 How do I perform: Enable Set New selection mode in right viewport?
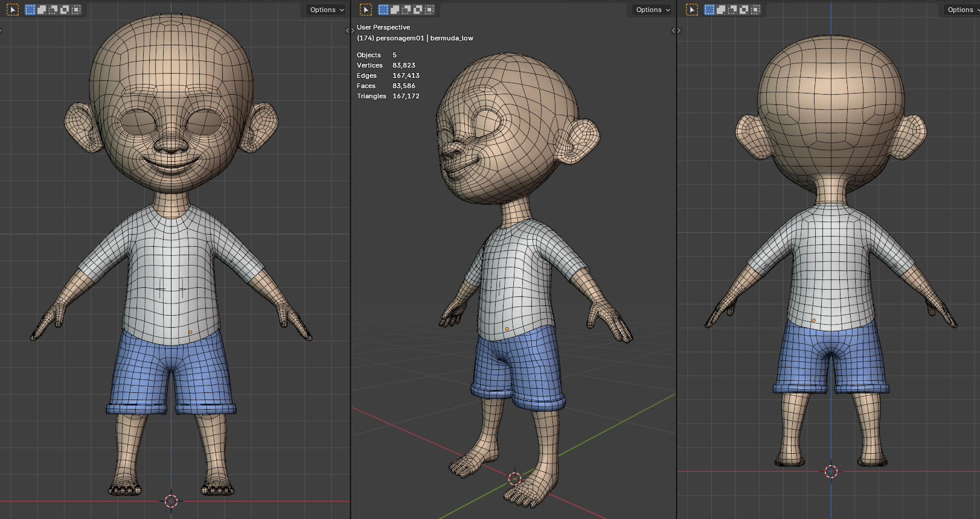pos(709,10)
